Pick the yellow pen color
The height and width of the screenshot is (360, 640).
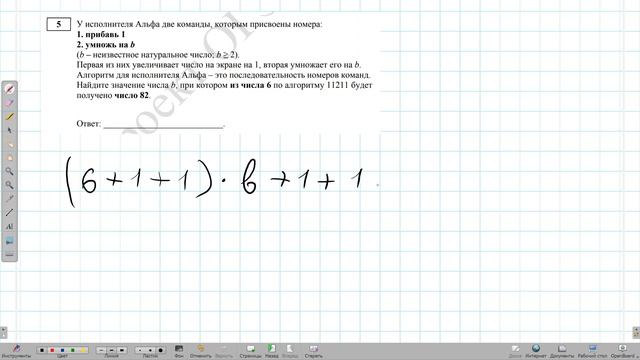point(82,350)
